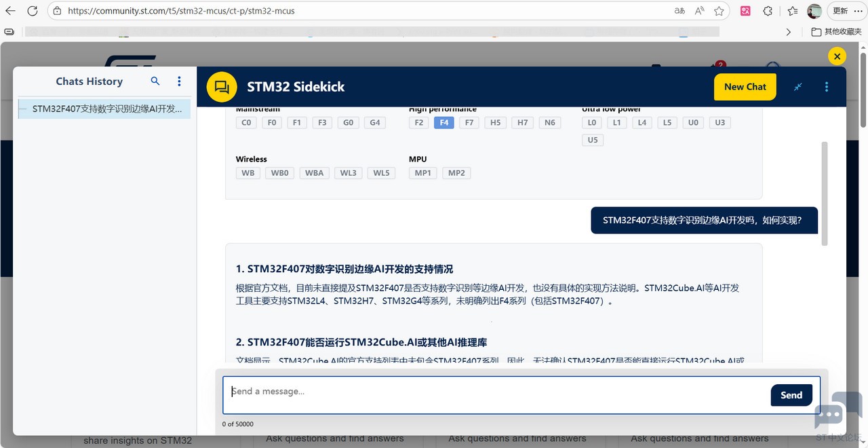The width and height of the screenshot is (868, 448).
Task: Minimize the chat panel using collapse arrows icon
Action: click(798, 87)
